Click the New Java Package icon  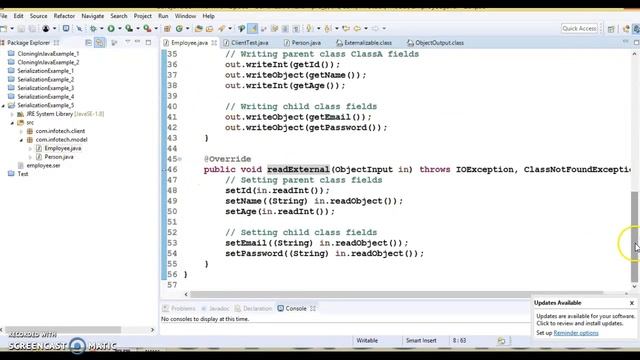[x=167, y=29]
